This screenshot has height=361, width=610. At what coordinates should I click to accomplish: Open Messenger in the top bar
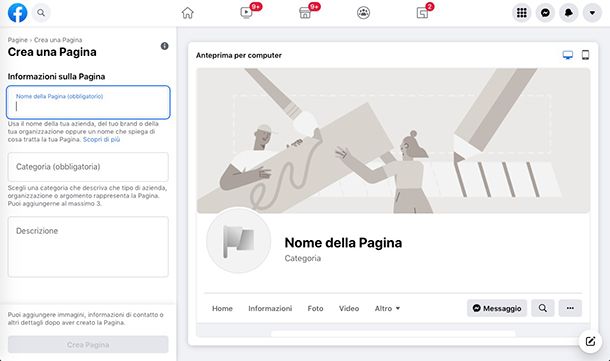[545, 13]
